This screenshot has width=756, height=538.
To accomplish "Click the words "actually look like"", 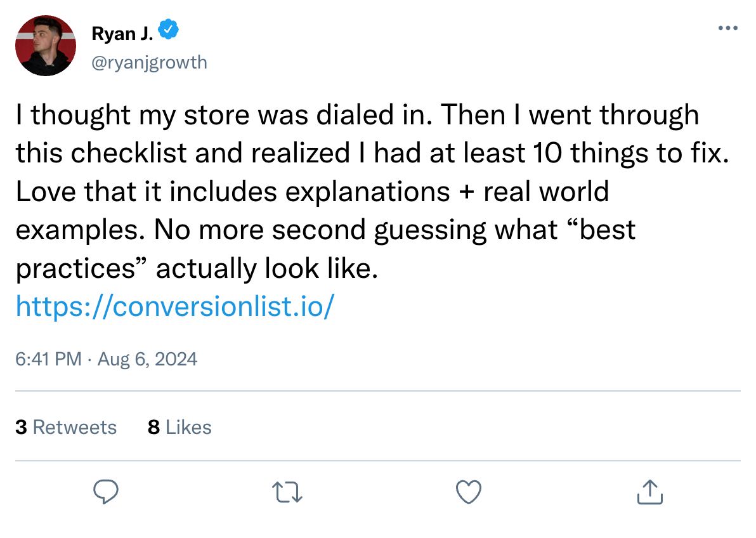I will pos(266,268).
